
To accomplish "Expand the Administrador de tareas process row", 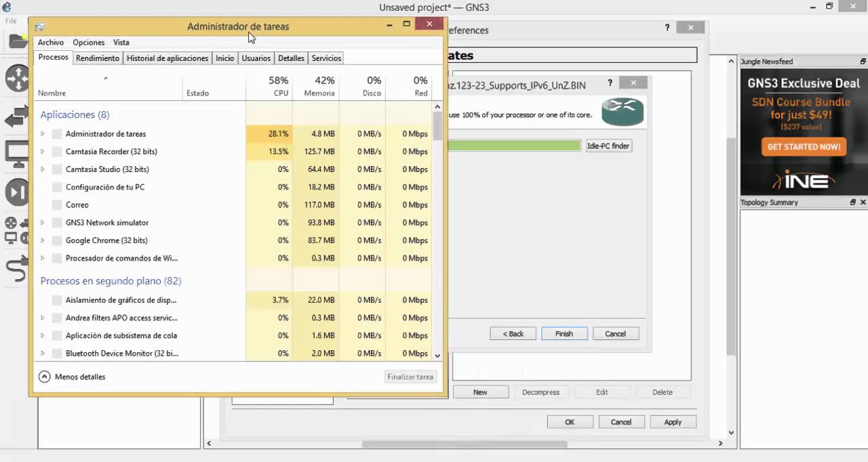I will [x=42, y=134].
